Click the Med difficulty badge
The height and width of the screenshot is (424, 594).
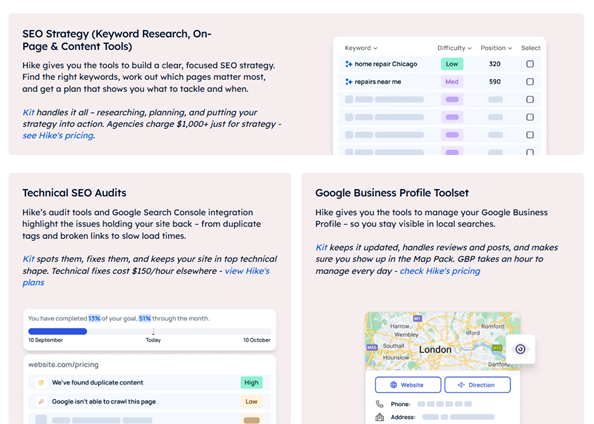pyautogui.click(x=452, y=82)
